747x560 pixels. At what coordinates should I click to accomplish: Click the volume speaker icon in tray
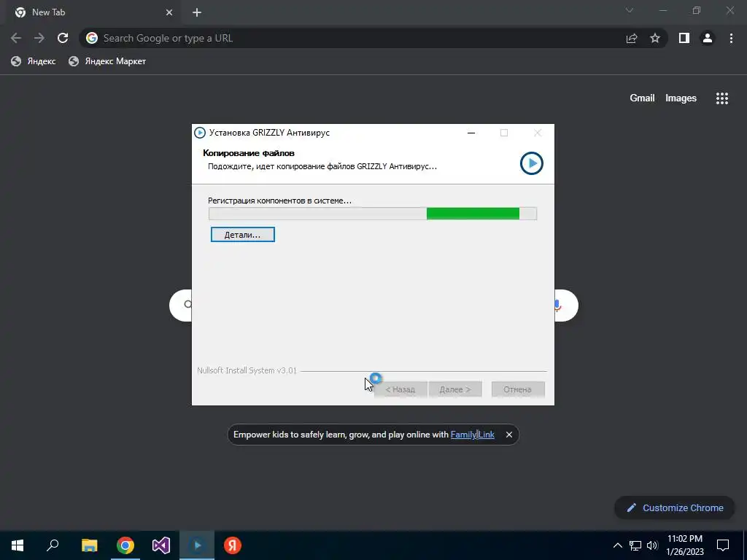pyautogui.click(x=652, y=545)
